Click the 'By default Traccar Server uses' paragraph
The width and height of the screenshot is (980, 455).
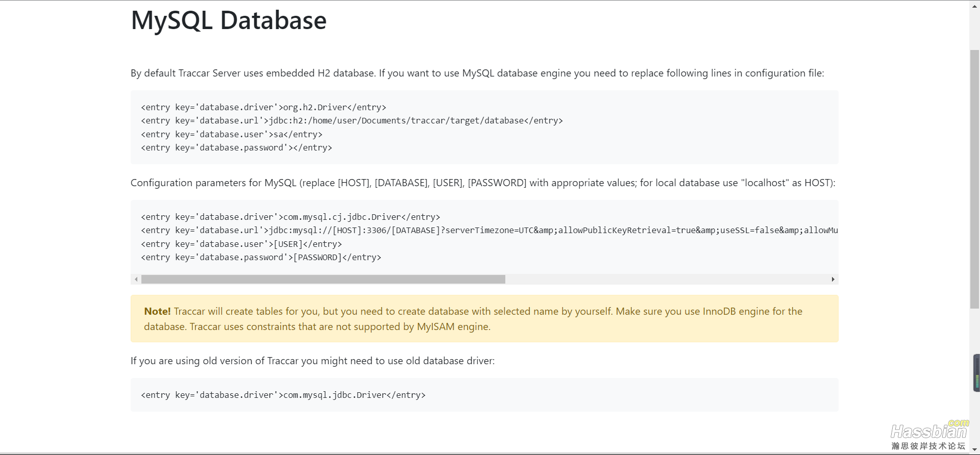click(x=477, y=73)
